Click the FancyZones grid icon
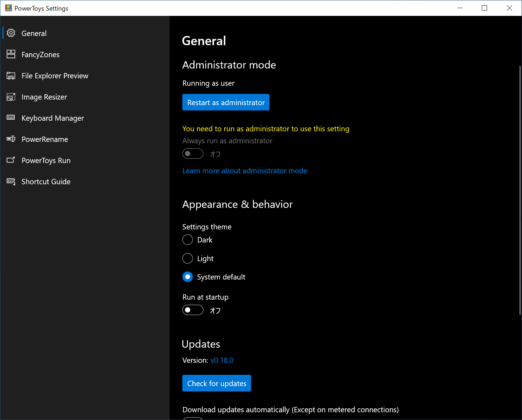The image size is (522, 420). coord(11,54)
